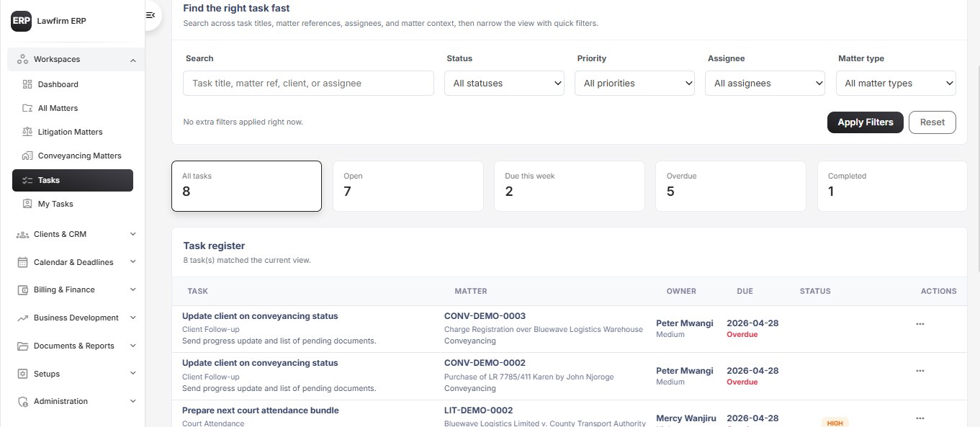Click the DUE column header
This screenshot has height=427, width=980.
[745, 291]
